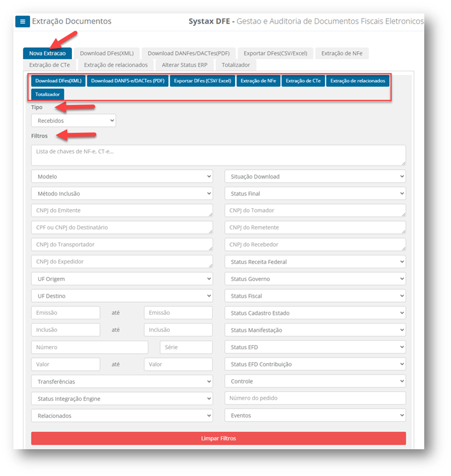The image size is (451, 476).
Task: Click the second Emissão date field
Action: (x=178, y=313)
